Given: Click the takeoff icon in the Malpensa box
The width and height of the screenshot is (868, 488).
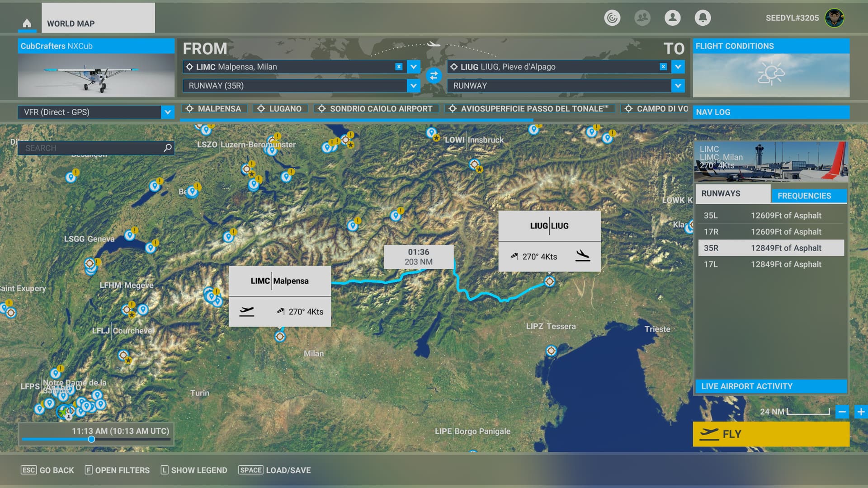Looking at the screenshot, I should (246, 311).
